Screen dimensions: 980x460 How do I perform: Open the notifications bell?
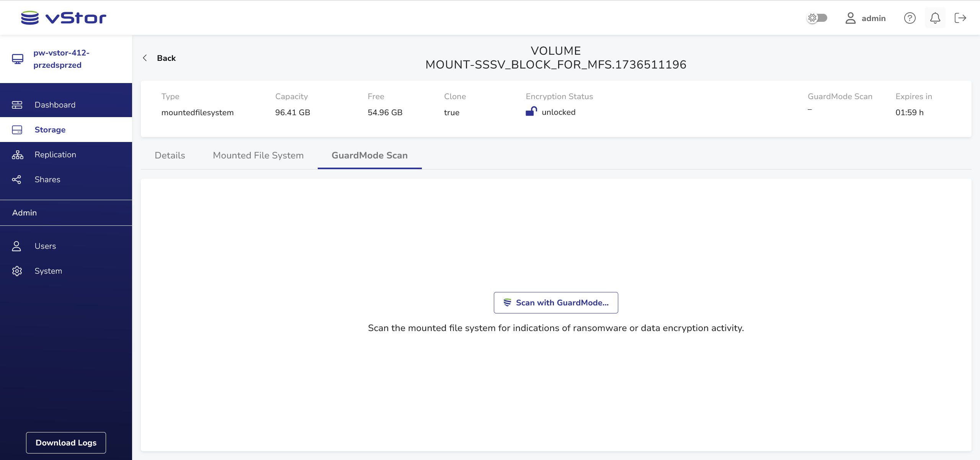[935, 18]
